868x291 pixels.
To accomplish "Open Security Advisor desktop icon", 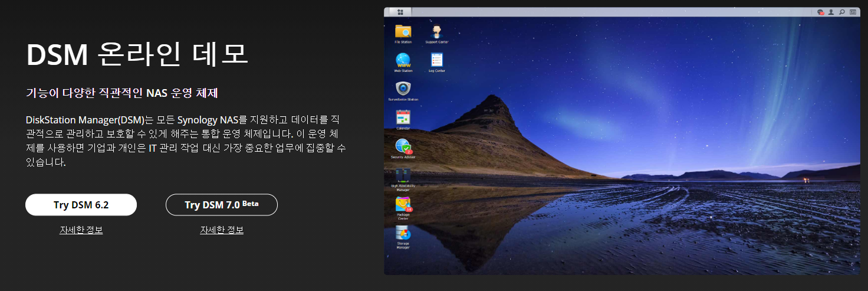I will [x=403, y=148].
